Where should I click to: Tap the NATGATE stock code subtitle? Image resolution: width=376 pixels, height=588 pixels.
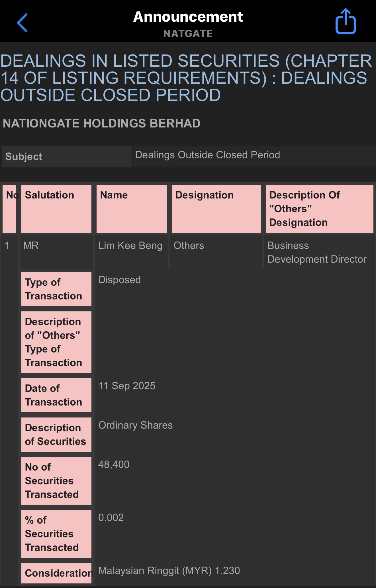click(x=188, y=34)
